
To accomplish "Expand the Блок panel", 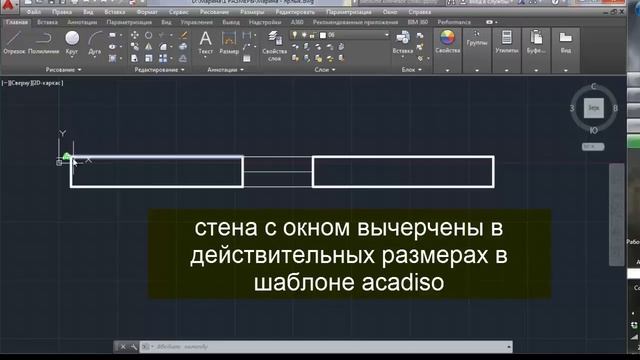I will click(x=411, y=70).
